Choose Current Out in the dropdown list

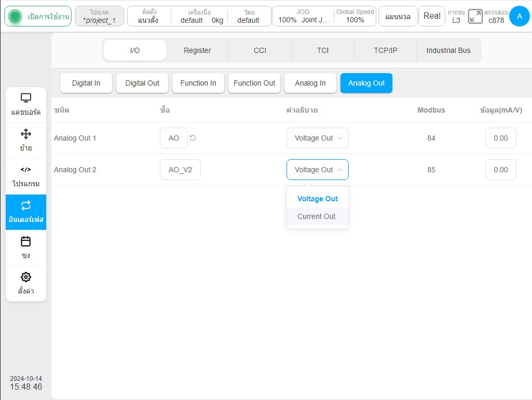coord(317,216)
